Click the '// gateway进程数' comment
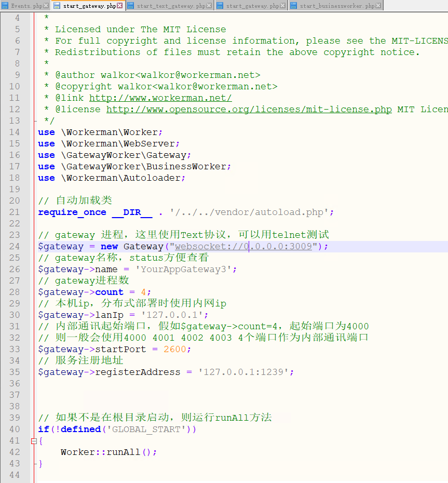Screen dimensions: 448x483 pyautogui.click(x=84, y=280)
